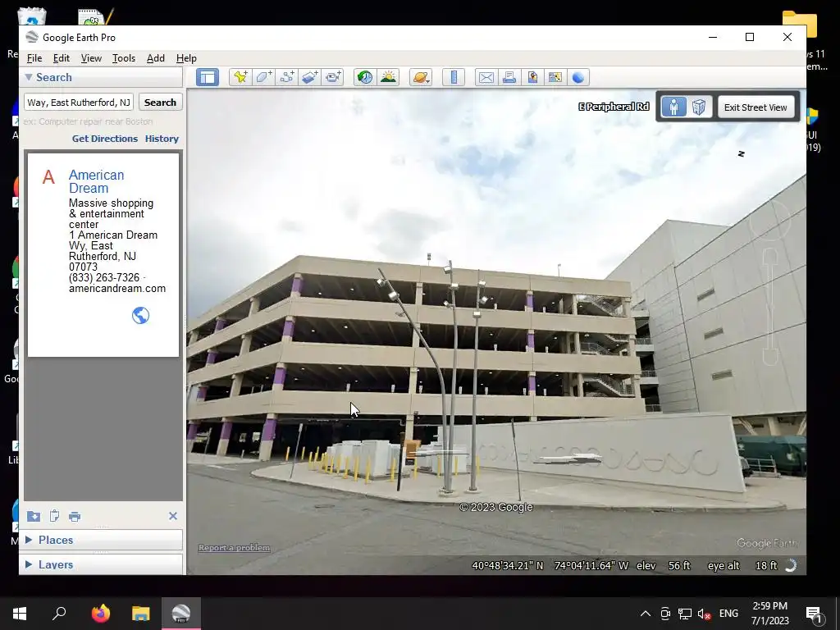840x630 pixels.
Task: Click the search address input field
Action: [79, 103]
